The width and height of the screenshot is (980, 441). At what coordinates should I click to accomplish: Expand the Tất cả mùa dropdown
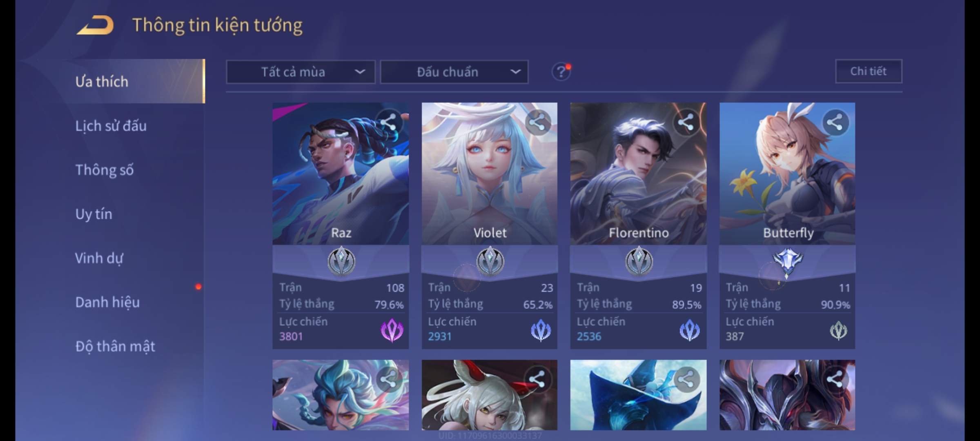coord(301,72)
